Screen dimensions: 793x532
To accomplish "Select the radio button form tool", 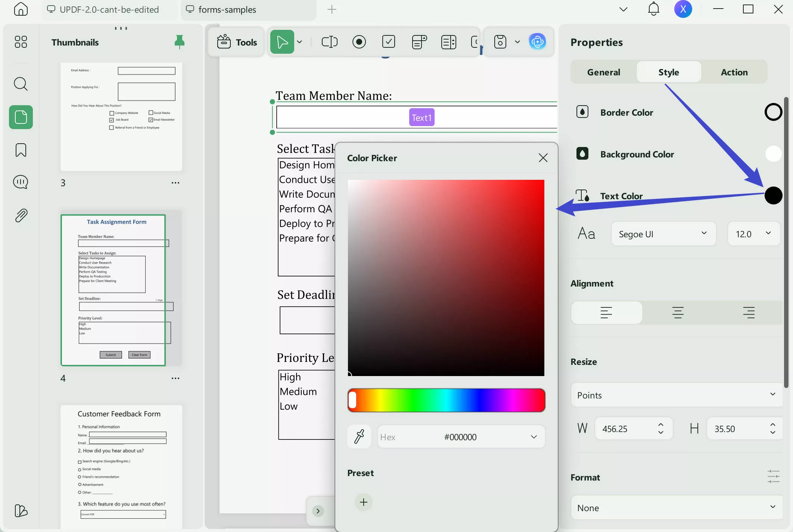I will coord(359,42).
